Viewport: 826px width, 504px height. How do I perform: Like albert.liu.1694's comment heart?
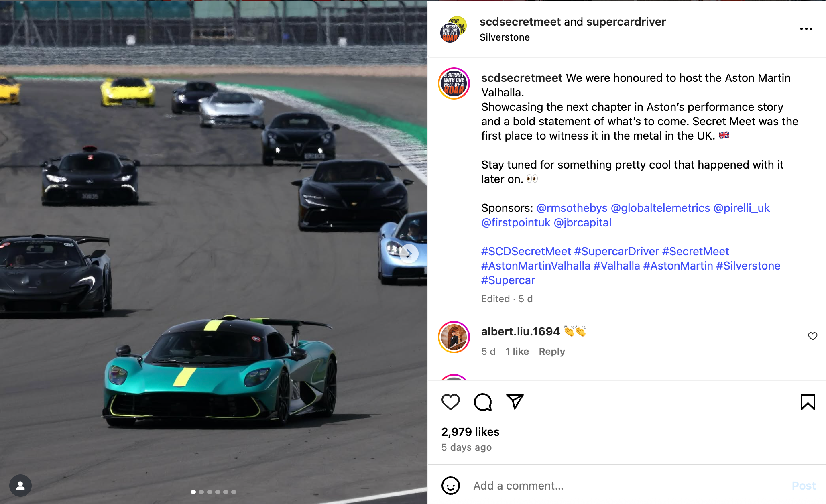[812, 336]
